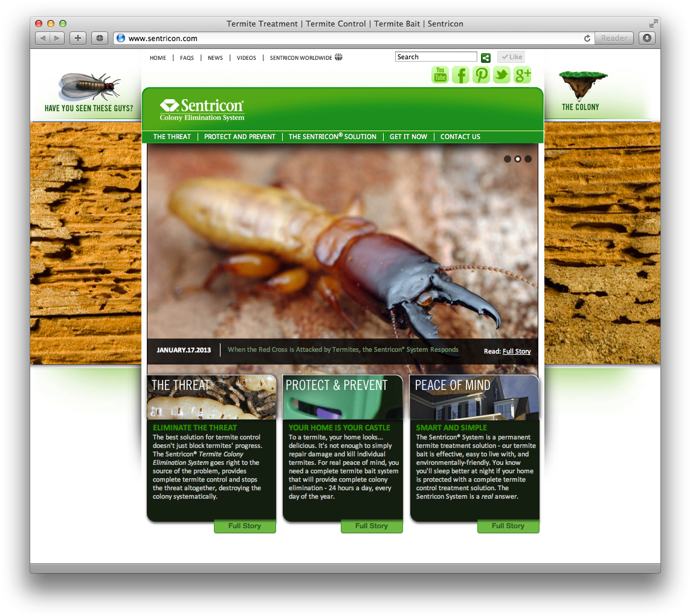690x616 pixels.
Task: Open the News link
Action: pyautogui.click(x=215, y=57)
